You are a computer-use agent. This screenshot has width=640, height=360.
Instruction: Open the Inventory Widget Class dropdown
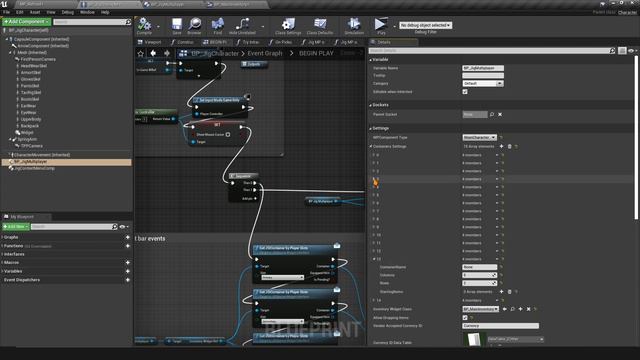[480, 309]
